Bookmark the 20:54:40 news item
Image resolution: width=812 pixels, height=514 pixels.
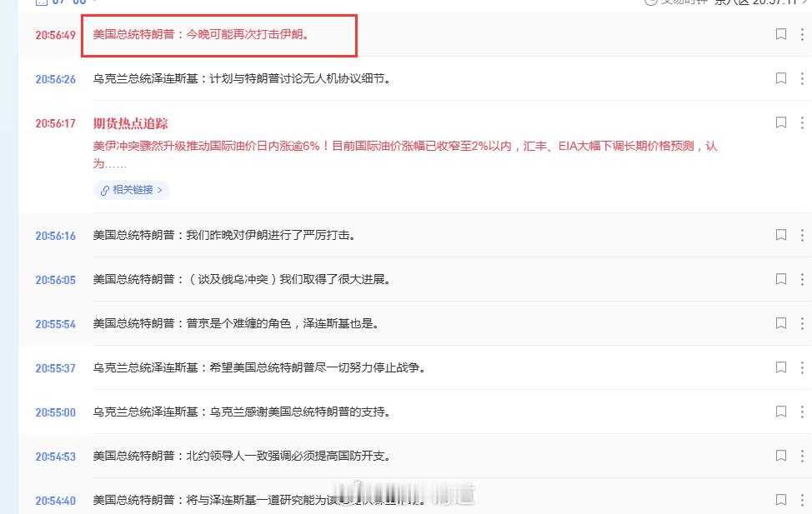coord(781,500)
